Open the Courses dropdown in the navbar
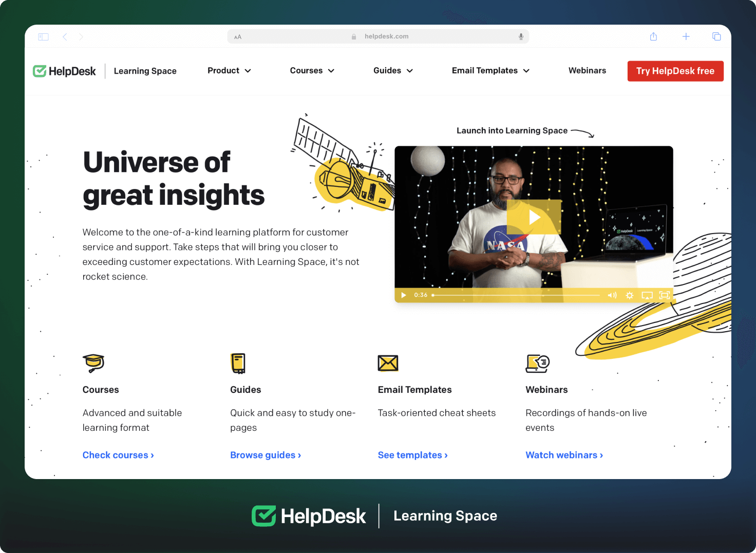Screen dimensions: 756x553 click(x=312, y=71)
